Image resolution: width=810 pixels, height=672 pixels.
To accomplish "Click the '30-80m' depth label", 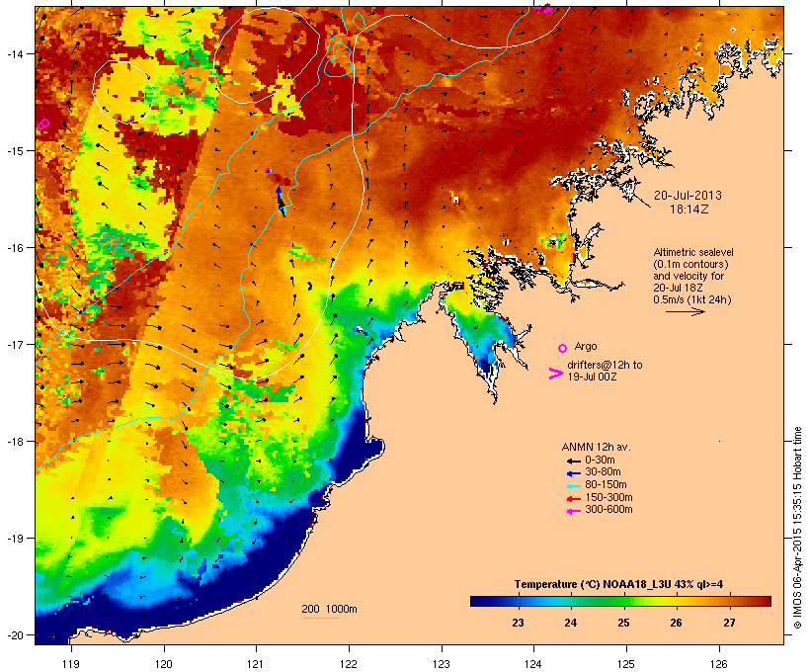I will [603, 472].
